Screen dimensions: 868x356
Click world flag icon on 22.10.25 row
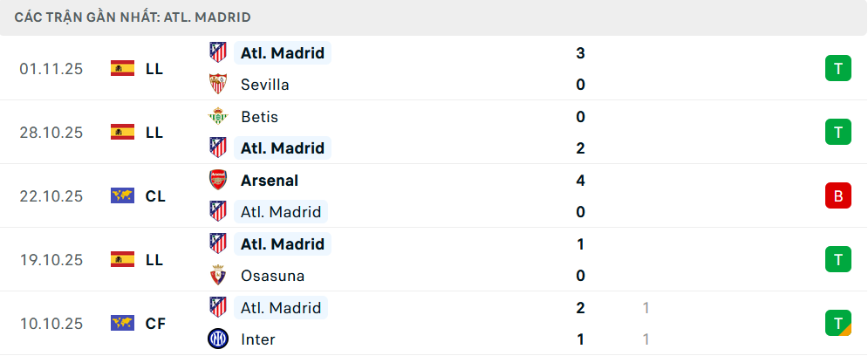tap(122, 195)
